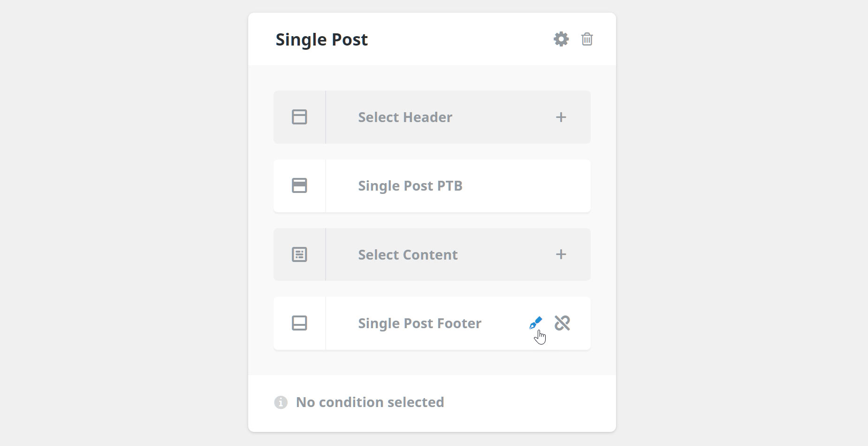Open Single Post settings gear
Screen dimensions: 868x446
point(561,39)
